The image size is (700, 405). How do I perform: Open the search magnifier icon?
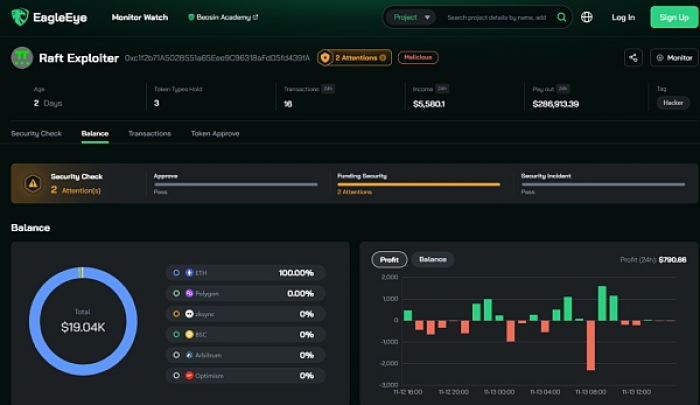[x=562, y=17]
